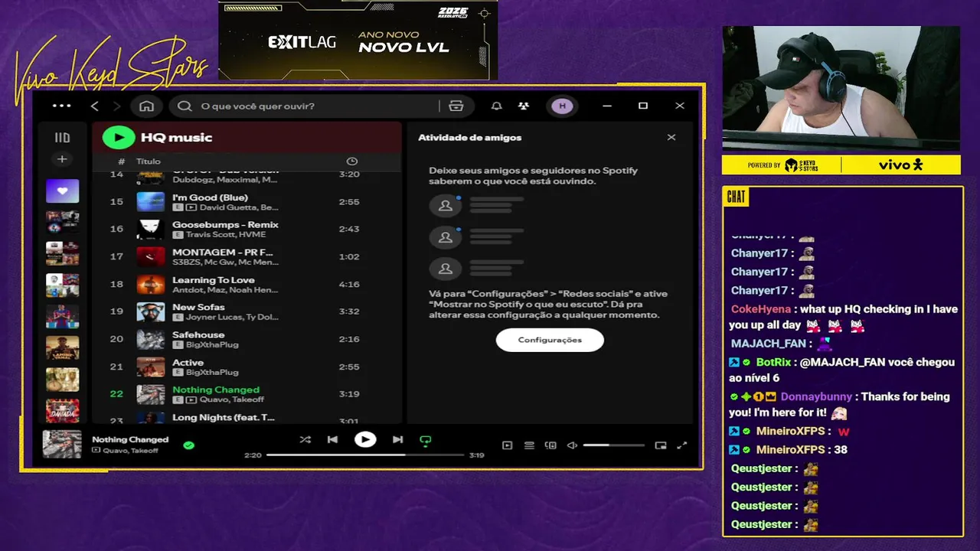980x551 pixels.
Task: Open the mini player icon
Action: pos(661,445)
